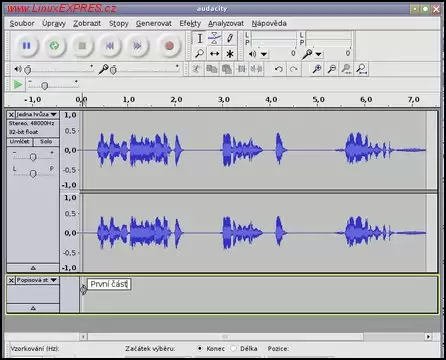446x360 pixels.
Task: Click the 5,0 mark on timeline ruler
Action: [318, 99]
